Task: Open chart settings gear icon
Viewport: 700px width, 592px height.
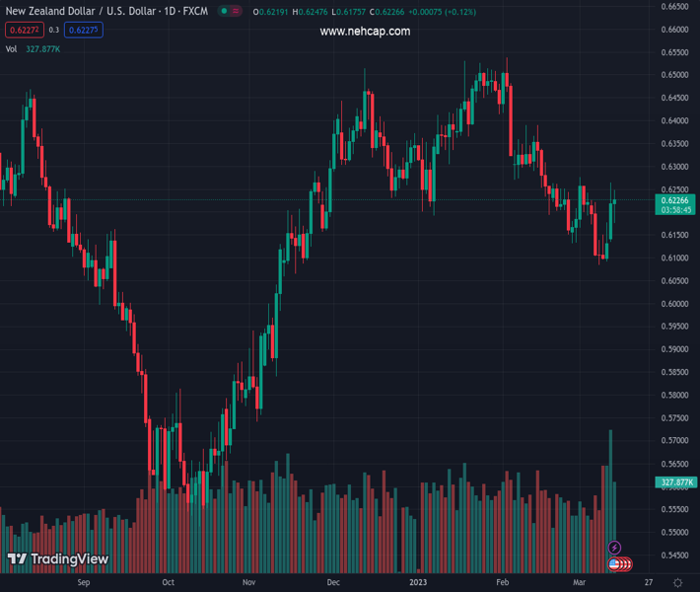Action: (x=677, y=583)
